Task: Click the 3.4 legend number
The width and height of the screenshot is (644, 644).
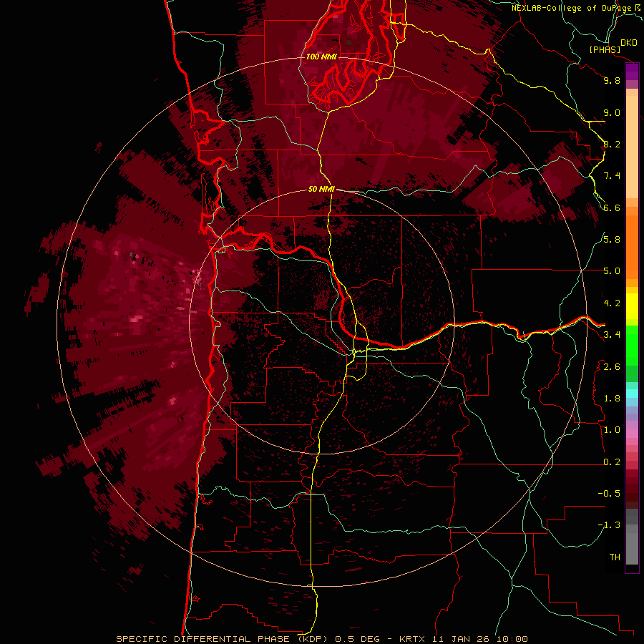Action: (612, 335)
